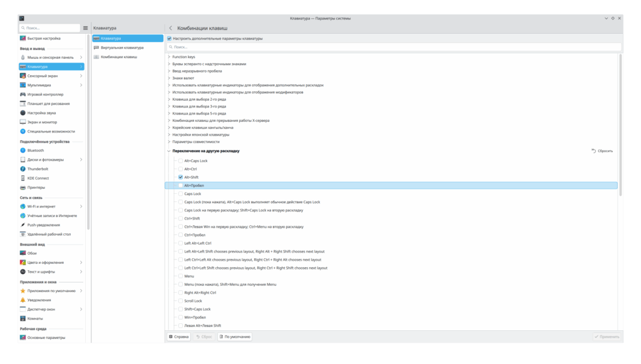
Task: Click the Wi-Fi и интернет icon
Action: pos(23,207)
